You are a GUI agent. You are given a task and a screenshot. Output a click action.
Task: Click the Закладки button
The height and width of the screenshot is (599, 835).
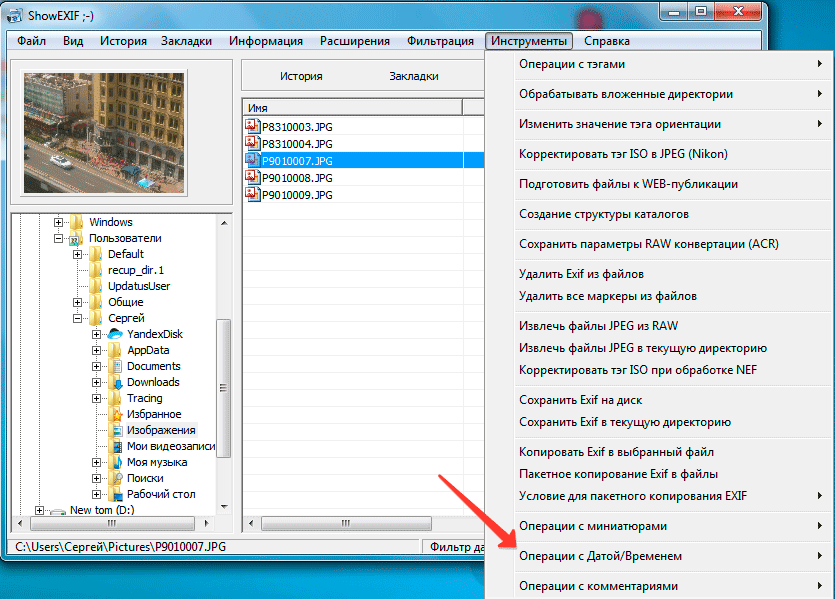(414, 76)
